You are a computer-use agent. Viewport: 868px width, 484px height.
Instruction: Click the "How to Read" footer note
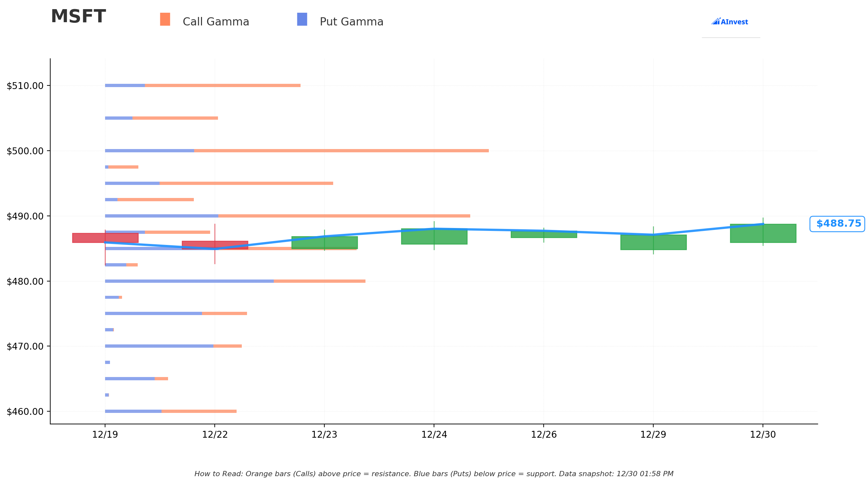434,474
